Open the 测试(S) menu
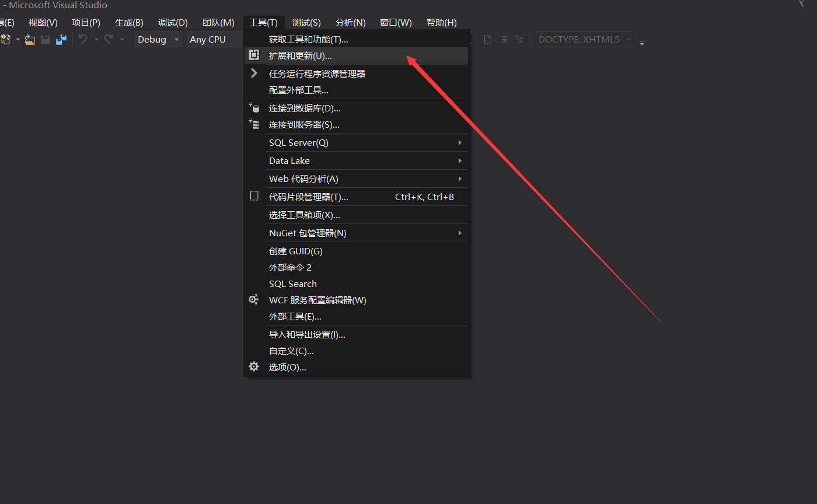The width and height of the screenshot is (817, 504). click(x=306, y=23)
